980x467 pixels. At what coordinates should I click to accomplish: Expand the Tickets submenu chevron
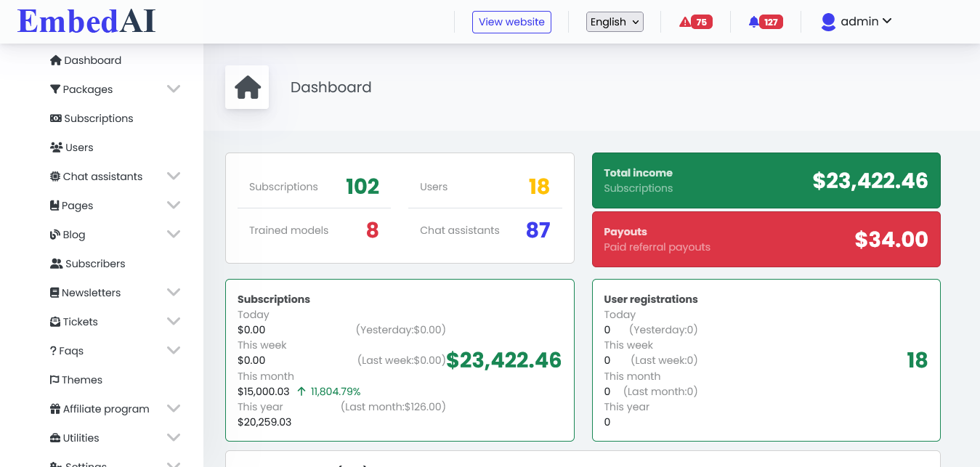pyautogui.click(x=174, y=321)
